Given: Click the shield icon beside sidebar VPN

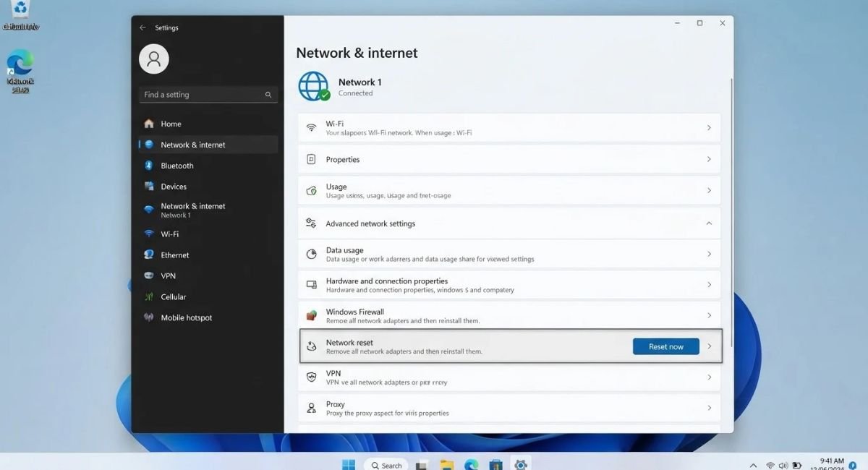Looking at the screenshot, I should 149,276.
